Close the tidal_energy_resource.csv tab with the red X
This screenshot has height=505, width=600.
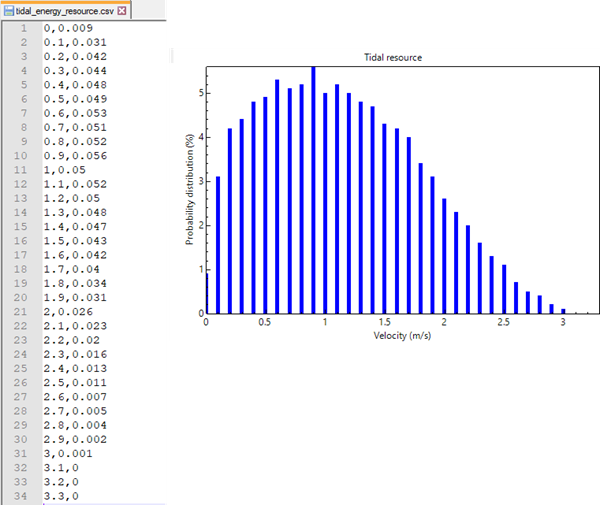(x=122, y=10)
